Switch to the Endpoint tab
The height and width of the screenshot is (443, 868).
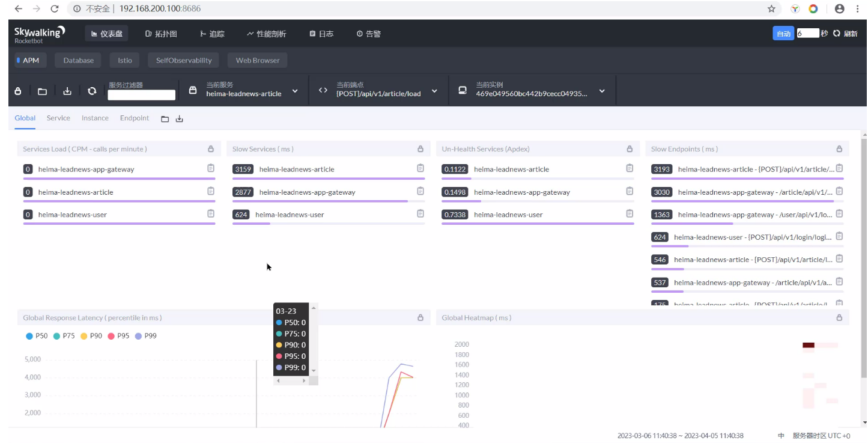coord(135,118)
